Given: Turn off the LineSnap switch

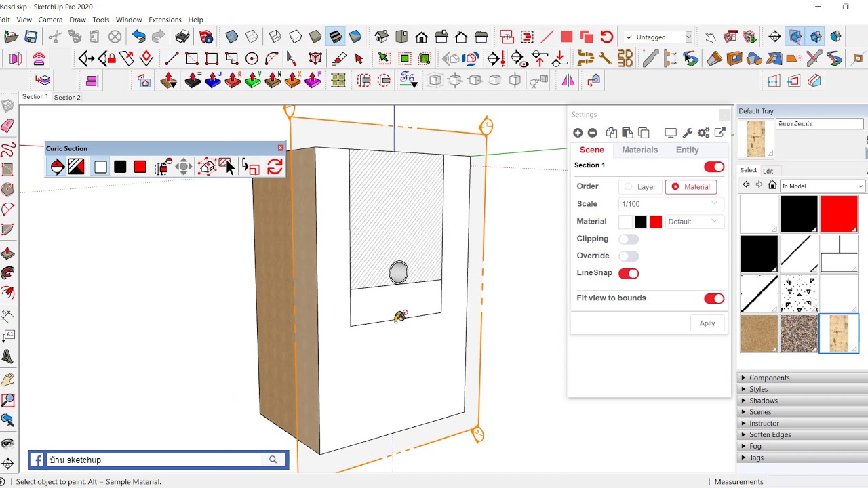Looking at the screenshot, I should [x=629, y=273].
